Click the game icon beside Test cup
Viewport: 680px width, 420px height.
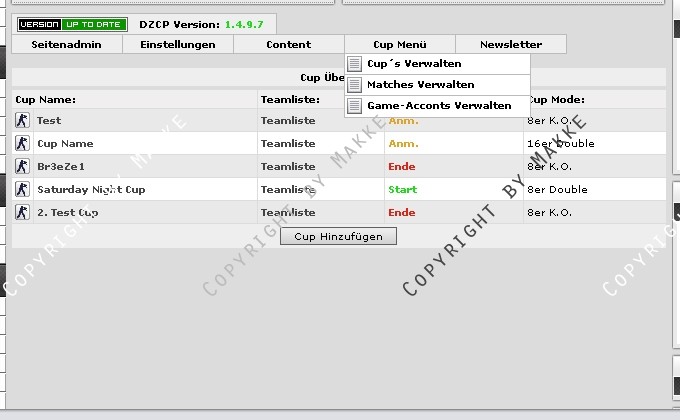tap(22, 121)
